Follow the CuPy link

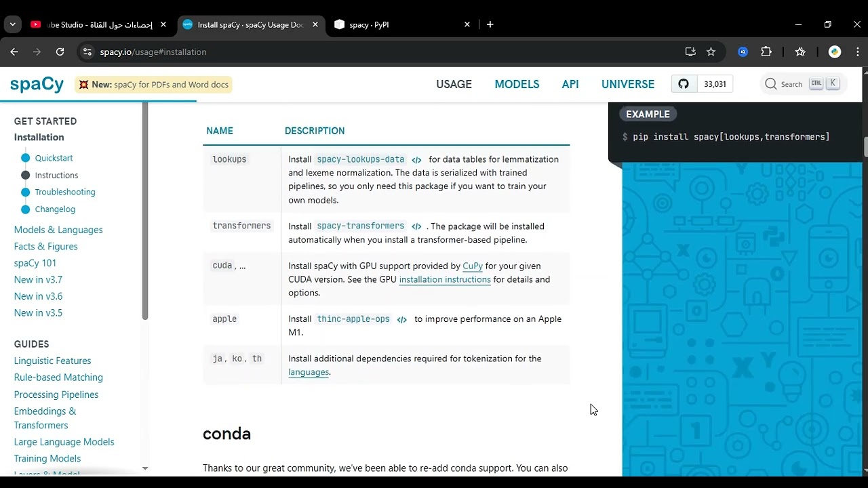click(473, 266)
